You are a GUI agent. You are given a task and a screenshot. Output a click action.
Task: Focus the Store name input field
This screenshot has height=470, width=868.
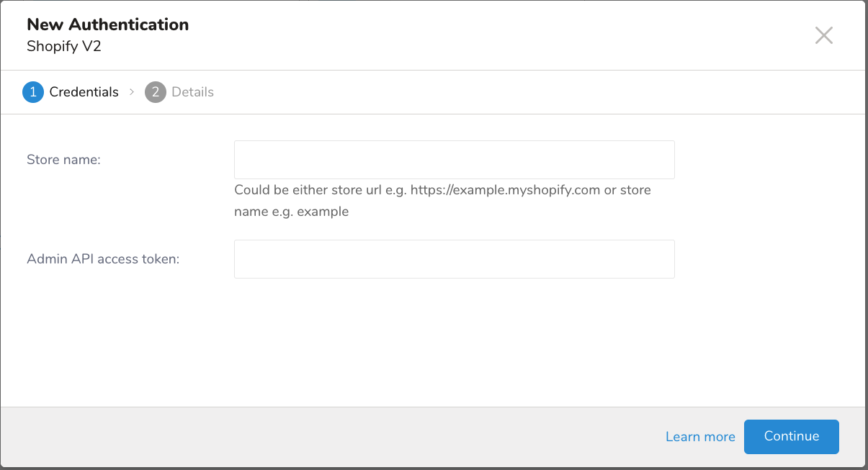454,160
